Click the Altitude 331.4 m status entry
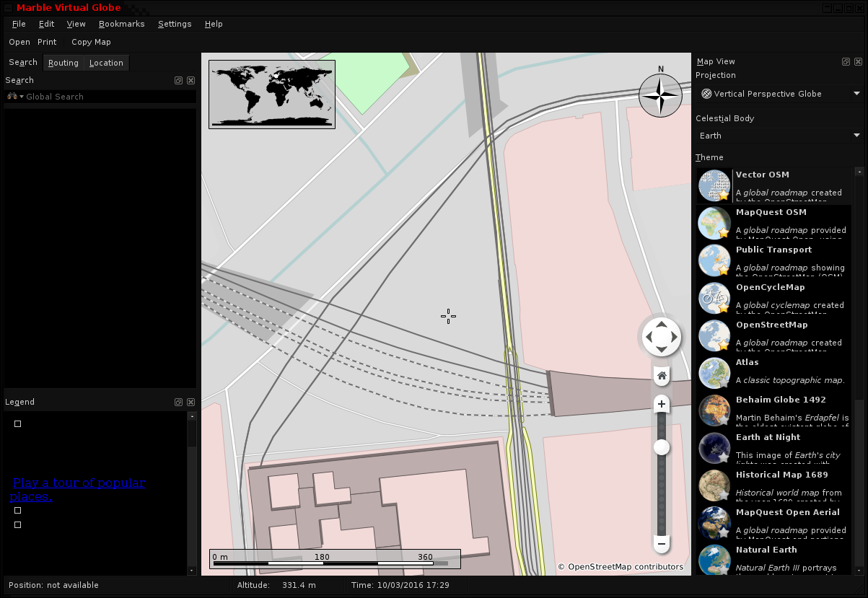Viewport: 868px width, 598px height. pyautogui.click(x=276, y=585)
